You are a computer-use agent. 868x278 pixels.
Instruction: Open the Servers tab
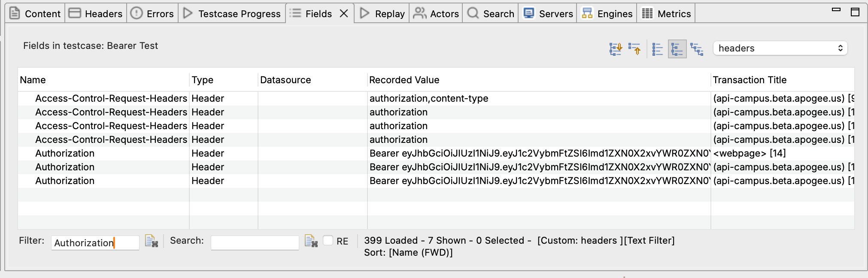pyautogui.click(x=548, y=14)
